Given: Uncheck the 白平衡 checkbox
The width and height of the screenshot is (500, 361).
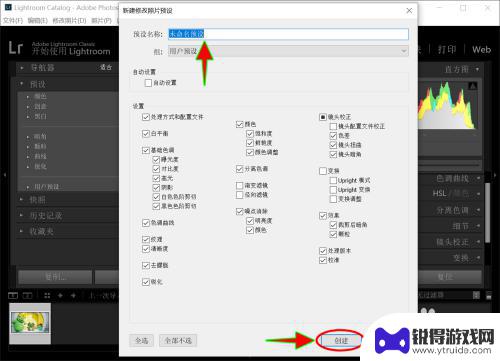Looking at the screenshot, I should [146, 134].
